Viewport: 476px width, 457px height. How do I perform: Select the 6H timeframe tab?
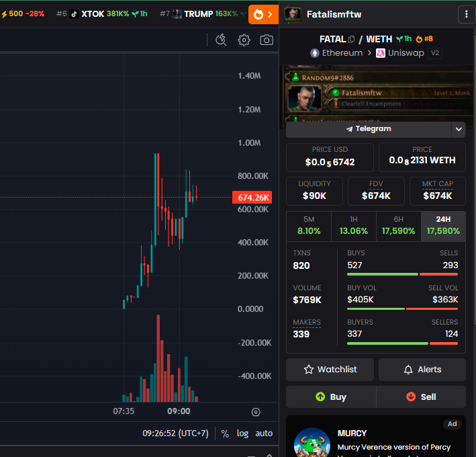tap(398, 226)
